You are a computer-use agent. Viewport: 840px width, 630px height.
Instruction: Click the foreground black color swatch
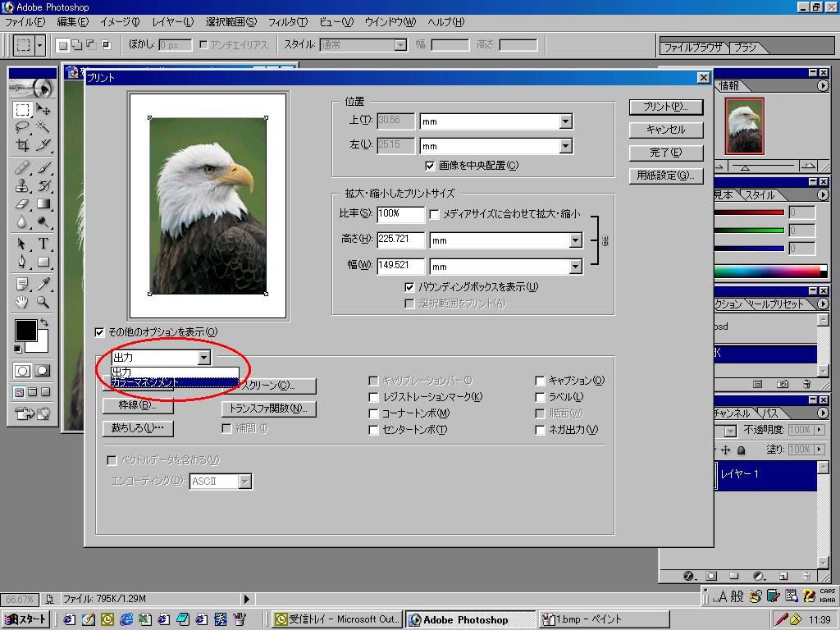click(x=25, y=330)
